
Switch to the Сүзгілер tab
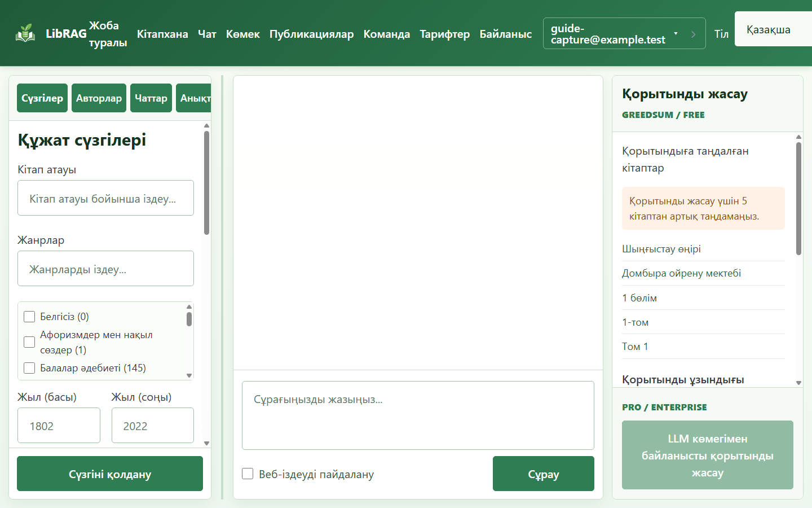pyautogui.click(x=42, y=98)
